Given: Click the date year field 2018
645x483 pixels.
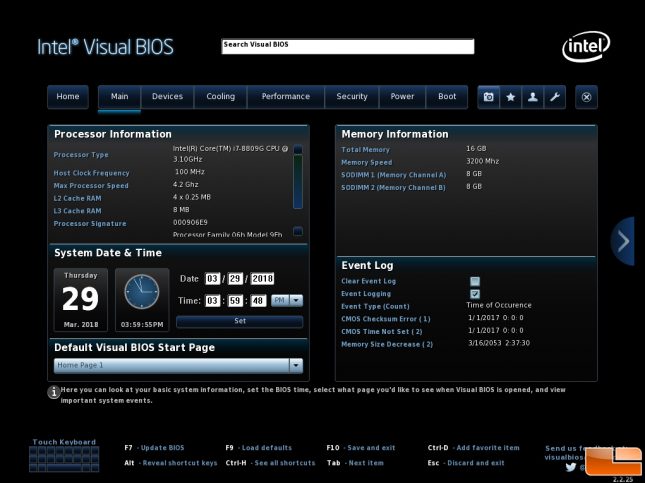Looking at the screenshot, I should (262, 279).
